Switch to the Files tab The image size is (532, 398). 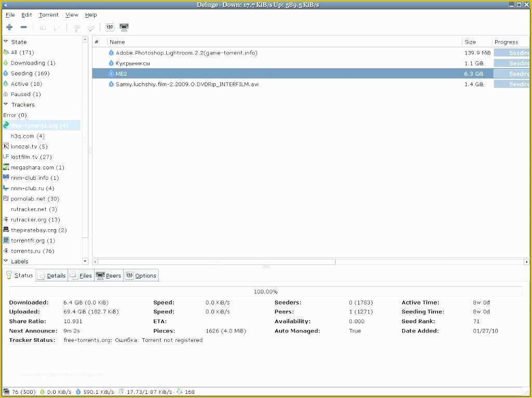point(81,275)
